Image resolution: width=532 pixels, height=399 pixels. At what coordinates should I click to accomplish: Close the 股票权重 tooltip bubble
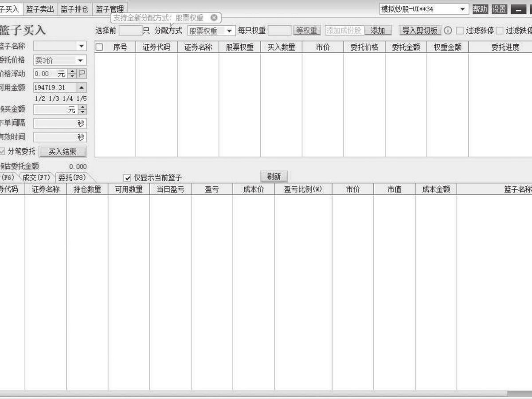tap(214, 18)
